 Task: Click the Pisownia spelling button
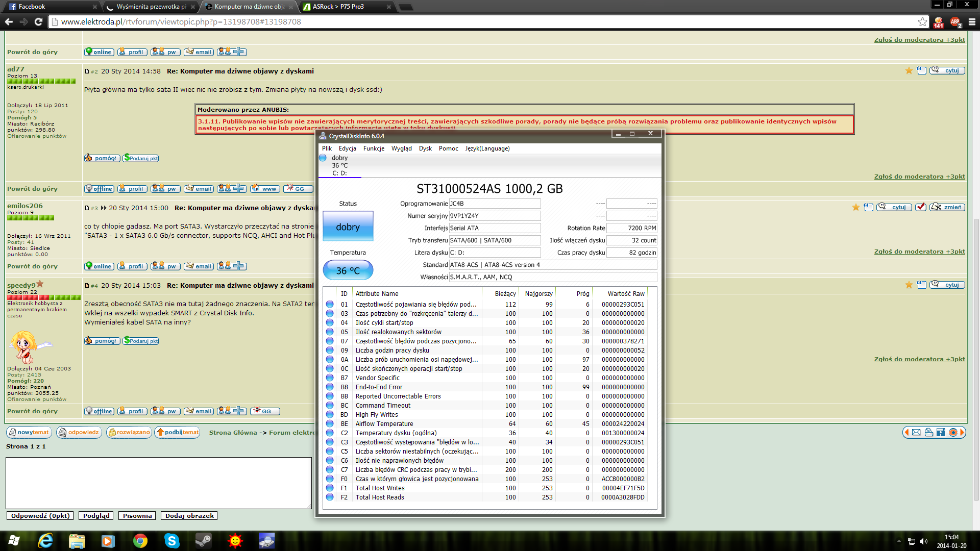(137, 516)
